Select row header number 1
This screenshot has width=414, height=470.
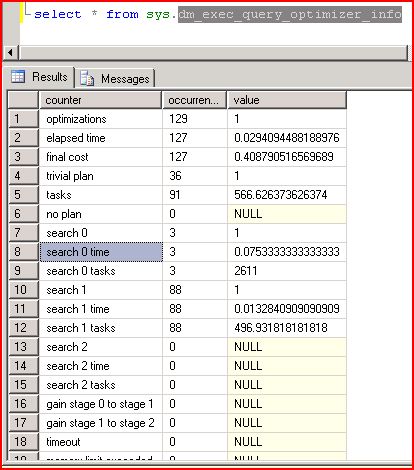point(23,119)
